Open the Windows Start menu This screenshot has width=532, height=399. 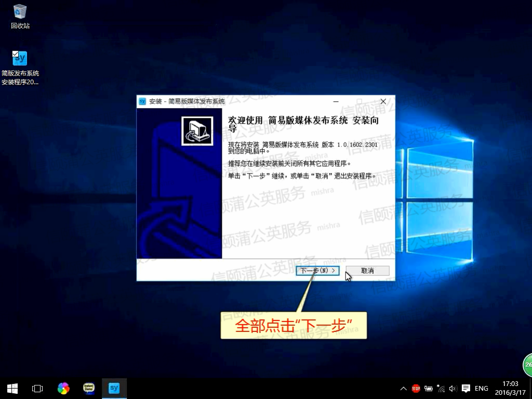pyautogui.click(x=12, y=388)
